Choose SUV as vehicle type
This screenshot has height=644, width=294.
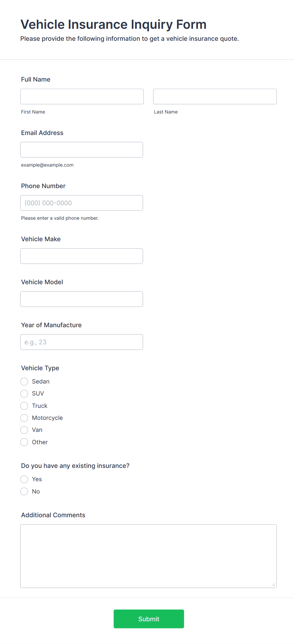point(24,394)
